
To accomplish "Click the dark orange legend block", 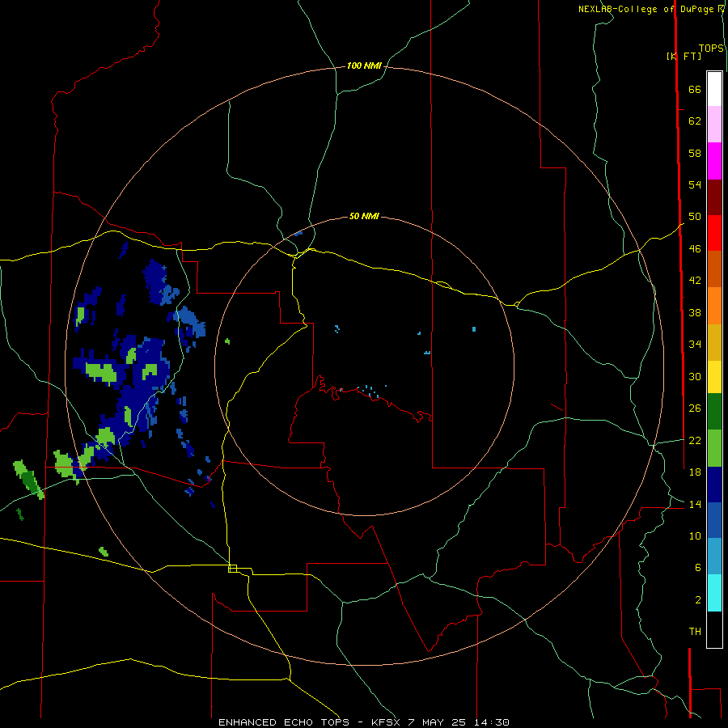I will pyautogui.click(x=714, y=269).
